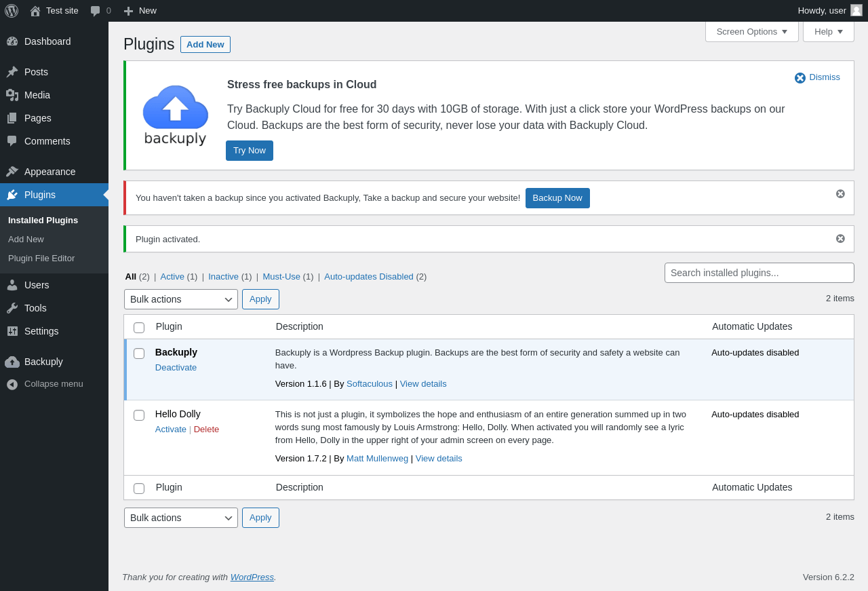Open the comments bubble icon in admin bar
The width and height of the screenshot is (868, 591).
coord(96,11)
